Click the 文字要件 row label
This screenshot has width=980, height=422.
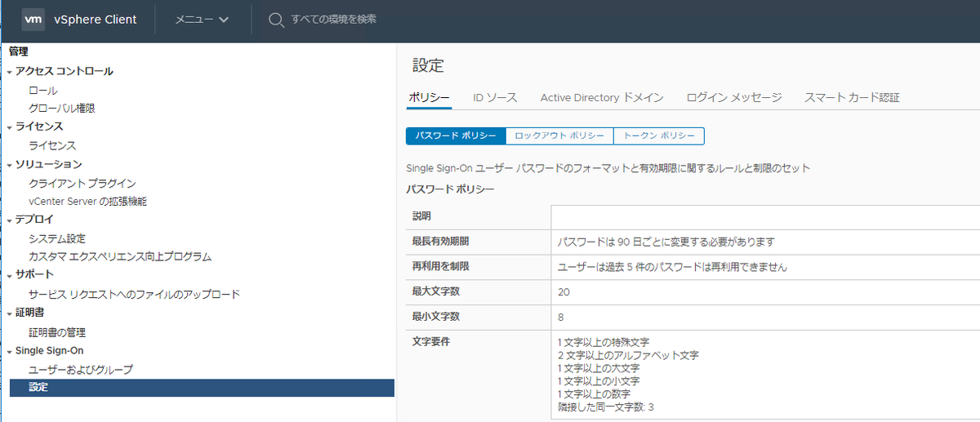tap(431, 341)
